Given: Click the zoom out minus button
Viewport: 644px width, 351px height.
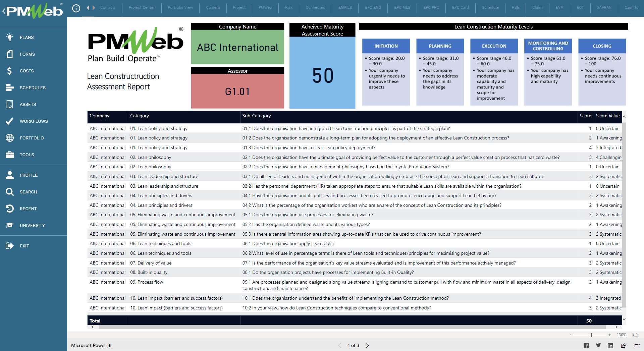Looking at the screenshot, I should [x=571, y=335].
